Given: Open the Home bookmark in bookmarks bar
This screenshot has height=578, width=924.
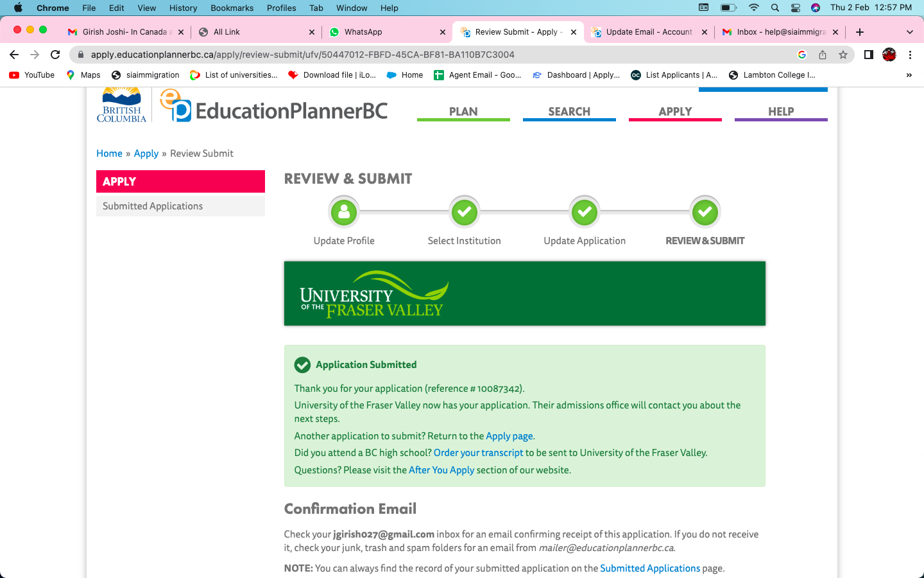Looking at the screenshot, I should [x=405, y=75].
